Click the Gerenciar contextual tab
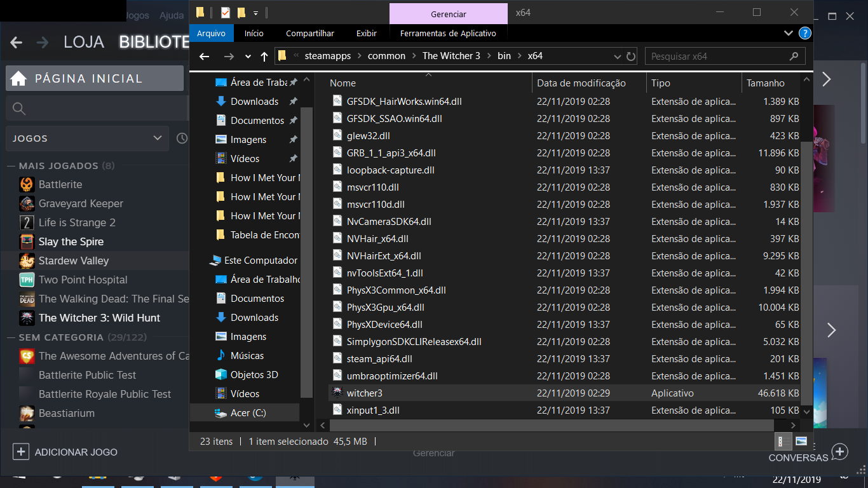The width and height of the screenshot is (868, 488). (x=449, y=14)
